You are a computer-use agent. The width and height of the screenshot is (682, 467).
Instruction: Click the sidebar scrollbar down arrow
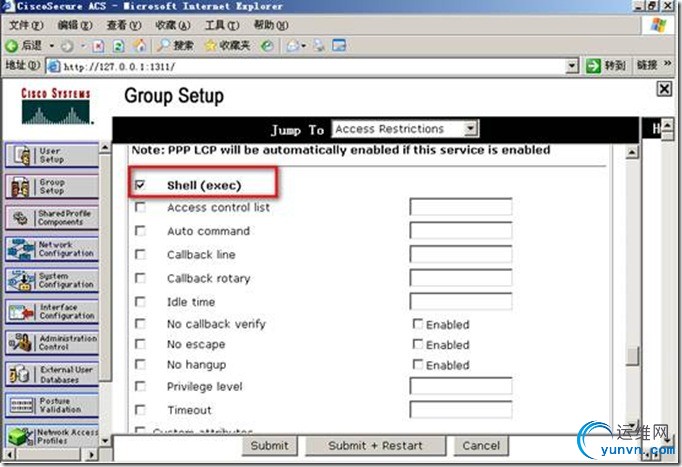pyautogui.click(x=105, y=441)
